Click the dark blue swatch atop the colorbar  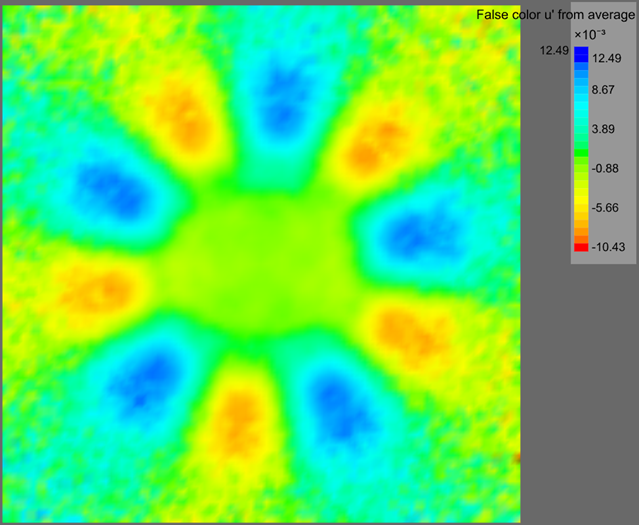(x=580, y=55)
